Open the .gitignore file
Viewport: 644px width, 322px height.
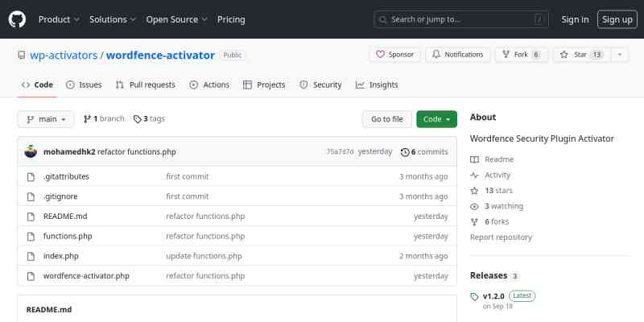click(x=60, y=196)
